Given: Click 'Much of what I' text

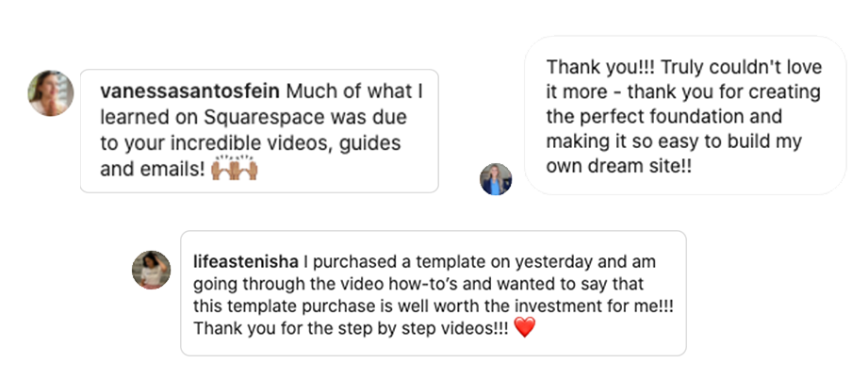Looking at the screenshot, I should (354, 91).
